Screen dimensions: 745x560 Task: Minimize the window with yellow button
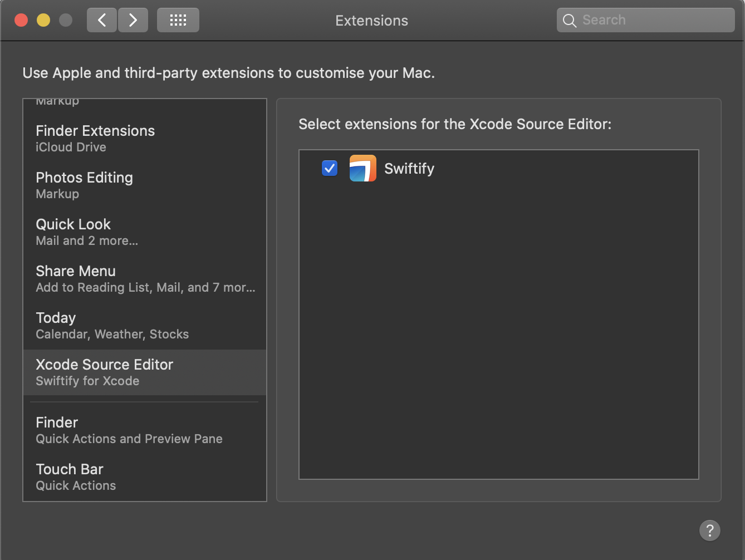(x=43, y=21)
